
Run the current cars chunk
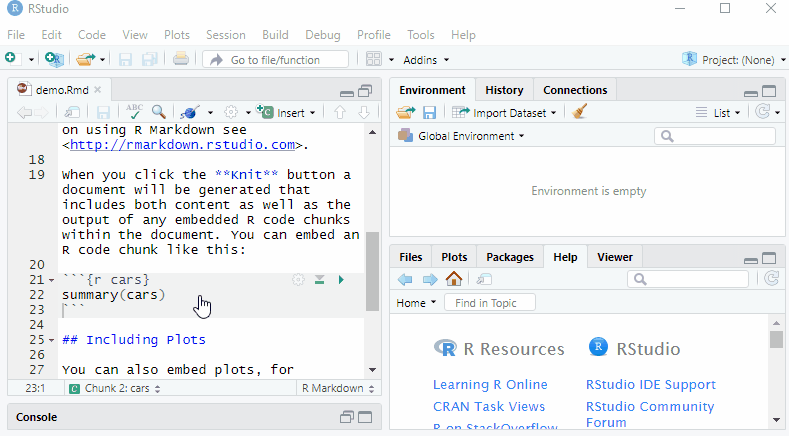[341, 279]
